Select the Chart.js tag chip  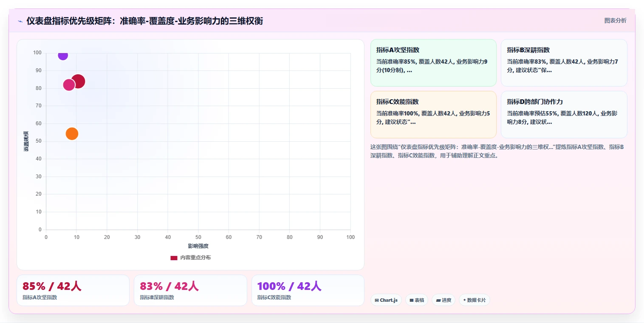pos(386,300)
